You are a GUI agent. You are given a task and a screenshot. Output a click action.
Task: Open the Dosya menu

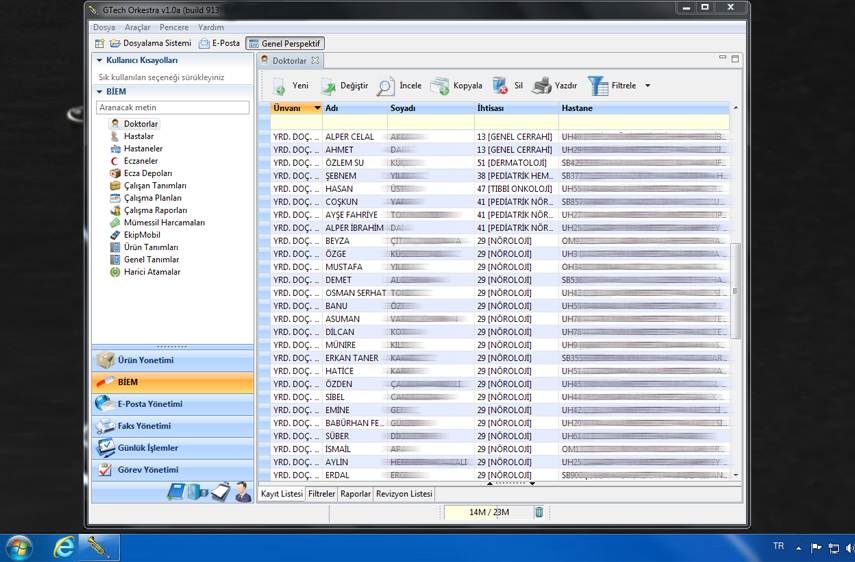(104, 27)
